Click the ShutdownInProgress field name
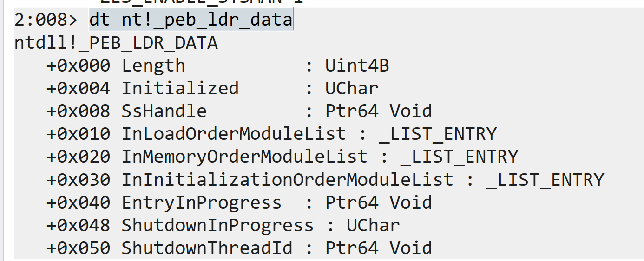This screenshot has height=261, width=644. (218, 225)
